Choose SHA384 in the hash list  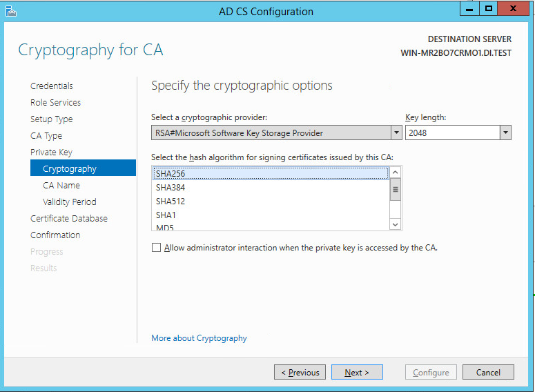coord(171,188)
